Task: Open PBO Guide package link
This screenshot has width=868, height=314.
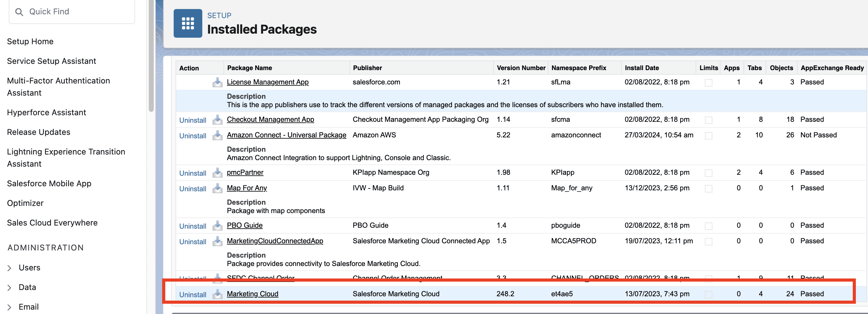Action: pos(245,225)
